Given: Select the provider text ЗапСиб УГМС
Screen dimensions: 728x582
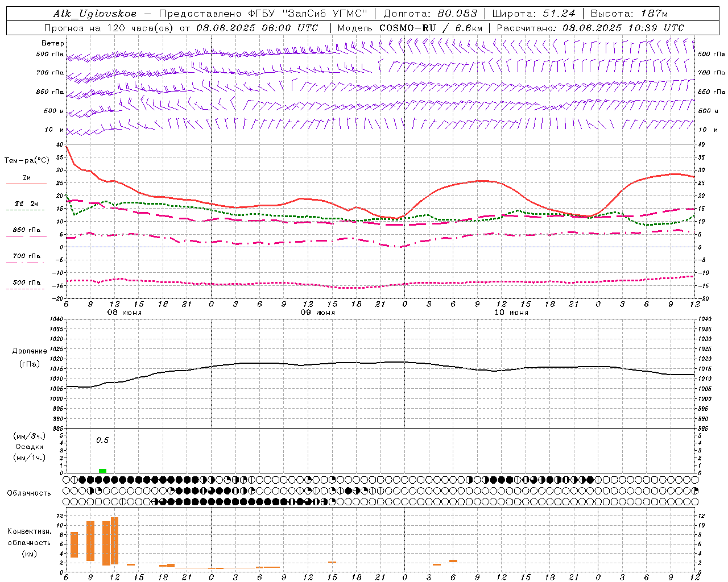Looking at the screenshot, I should pyautogui.click(x=325, y=14).
